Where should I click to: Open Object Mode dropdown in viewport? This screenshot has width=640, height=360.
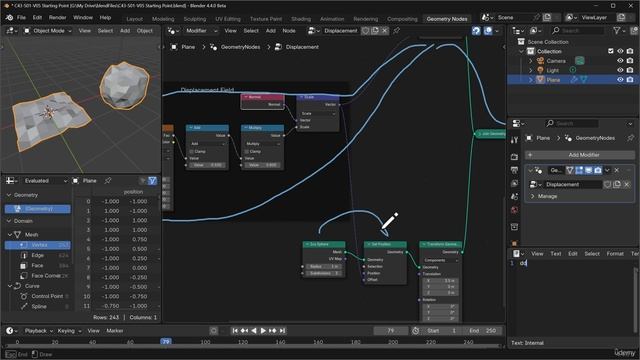[x=47, y=31]
